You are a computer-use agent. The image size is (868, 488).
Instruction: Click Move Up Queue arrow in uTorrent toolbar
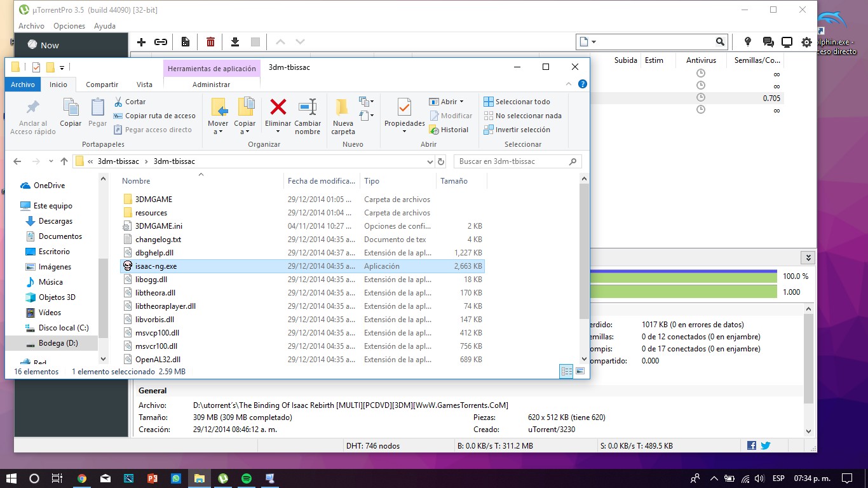[x=280, y=42]
